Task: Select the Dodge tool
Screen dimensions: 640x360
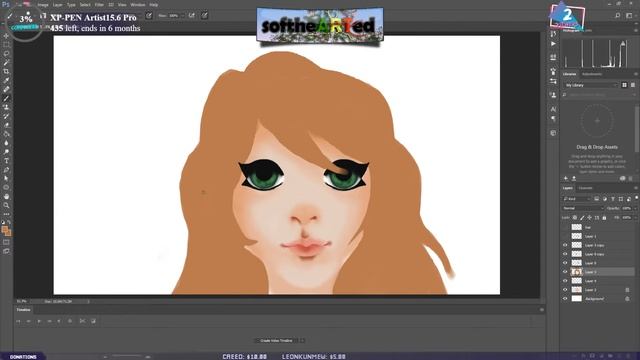Action: click(6, 152)
